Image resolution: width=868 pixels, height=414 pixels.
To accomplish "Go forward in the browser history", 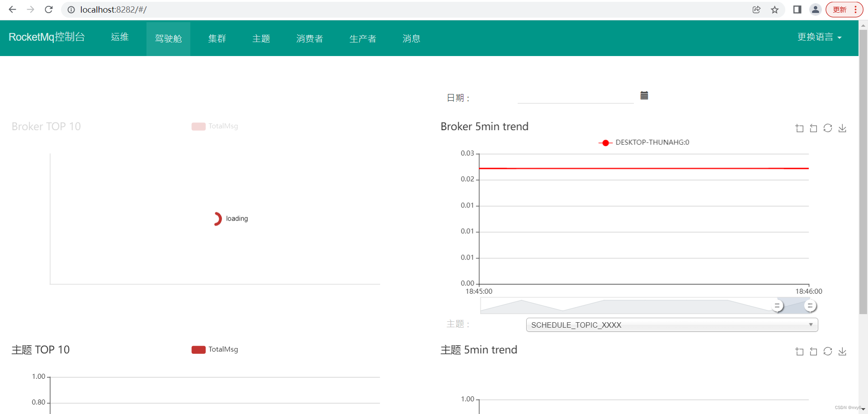I will click(x=30, y=9).
